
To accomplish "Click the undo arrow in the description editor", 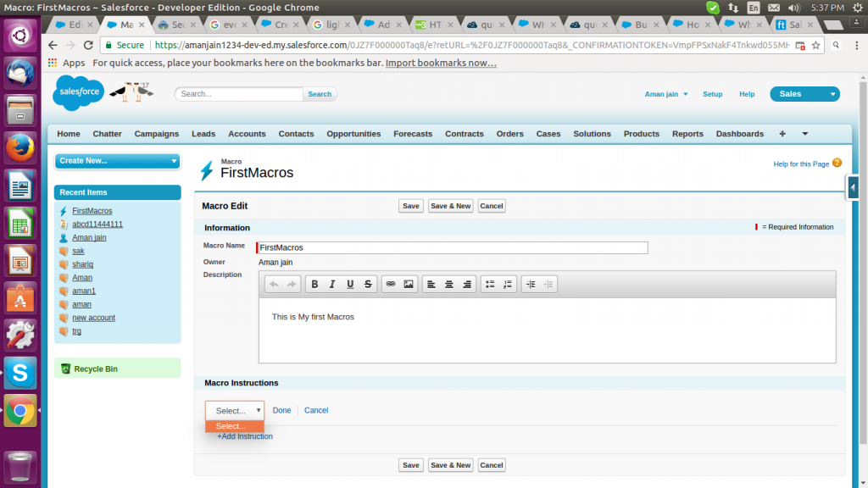I will point(275,283).
